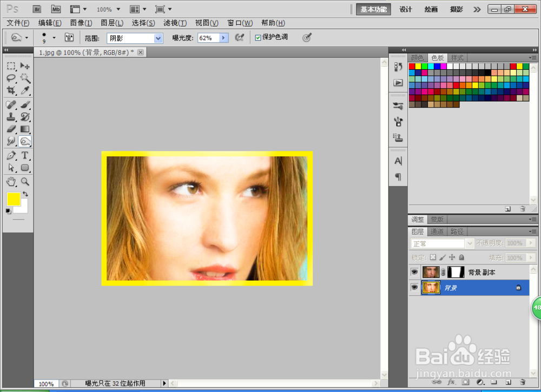
Task: Enable airbrush mode in options bar
Action: 240,38
